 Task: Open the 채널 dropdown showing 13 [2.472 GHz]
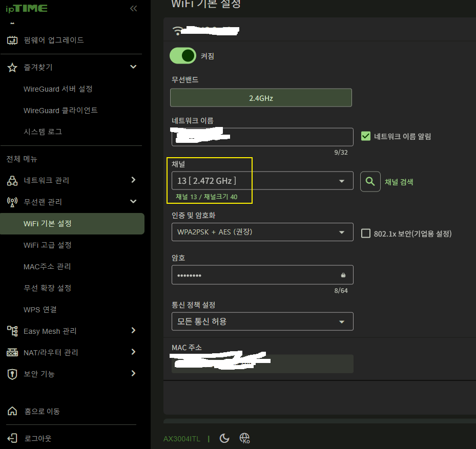point(262,181)
